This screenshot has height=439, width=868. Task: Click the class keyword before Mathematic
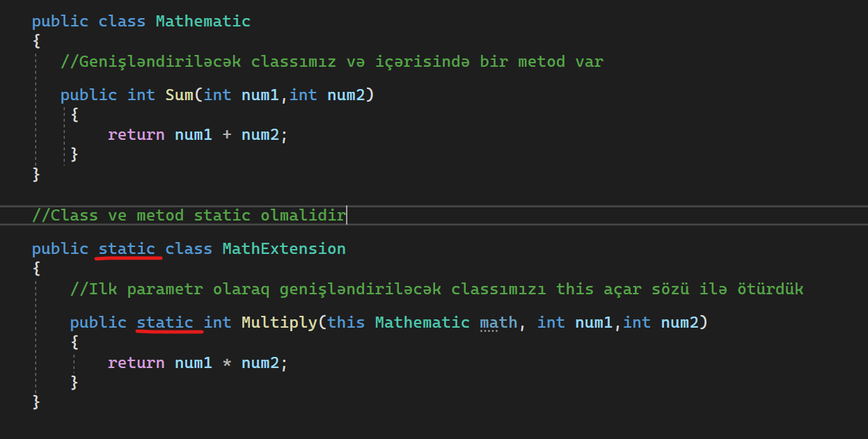122,21
